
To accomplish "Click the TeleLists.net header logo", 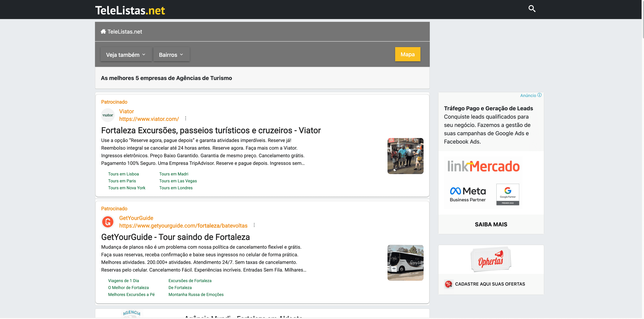I will [x=130, y=11].
